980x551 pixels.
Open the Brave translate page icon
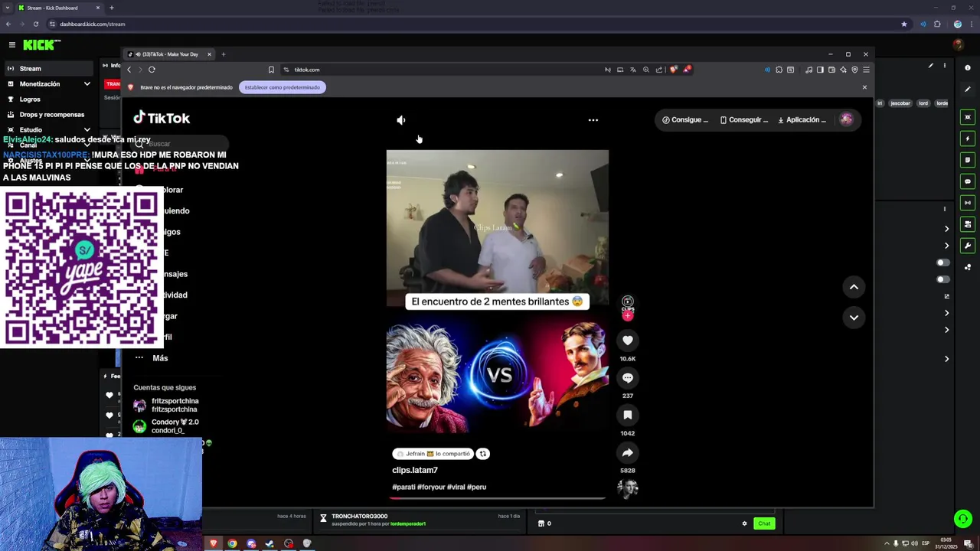pos(633,70)
